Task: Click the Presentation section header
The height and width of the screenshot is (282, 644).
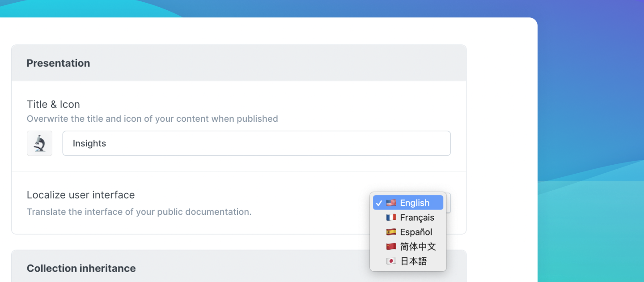Action: 58,63
